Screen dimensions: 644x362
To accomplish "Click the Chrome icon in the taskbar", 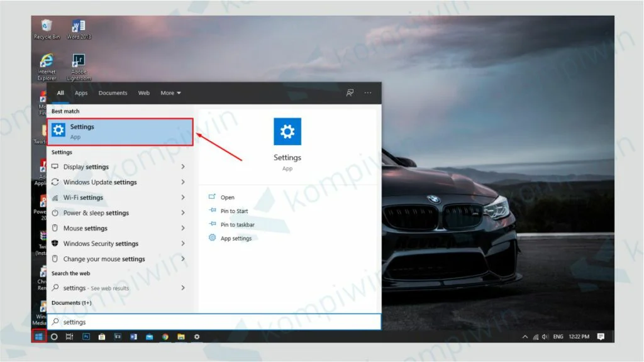I will tap(165, 337).
